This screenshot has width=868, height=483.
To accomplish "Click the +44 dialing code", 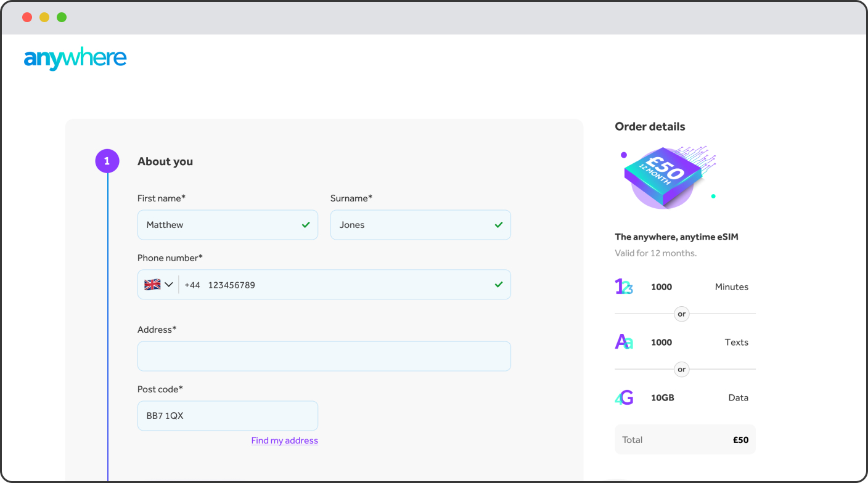I will pyautogui.click(x=192, y=285).
